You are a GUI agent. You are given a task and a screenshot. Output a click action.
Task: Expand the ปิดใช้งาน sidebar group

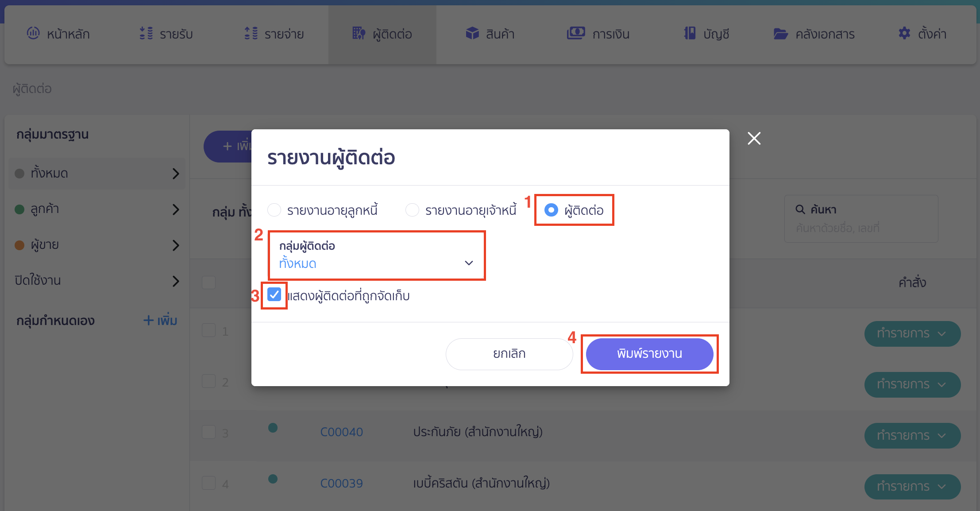pyautogui.click(x=176, y=281)
